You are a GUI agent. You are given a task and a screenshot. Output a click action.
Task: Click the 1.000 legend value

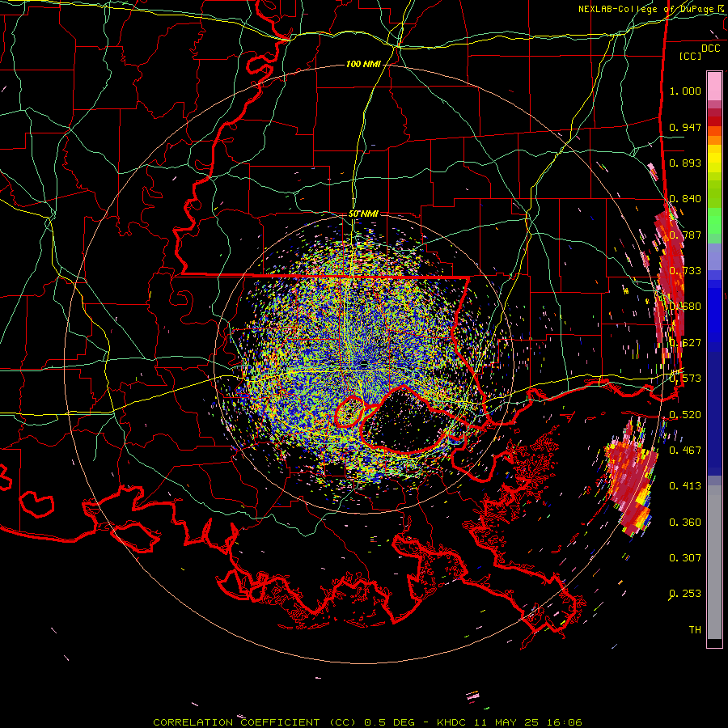(x=685, y=91)
